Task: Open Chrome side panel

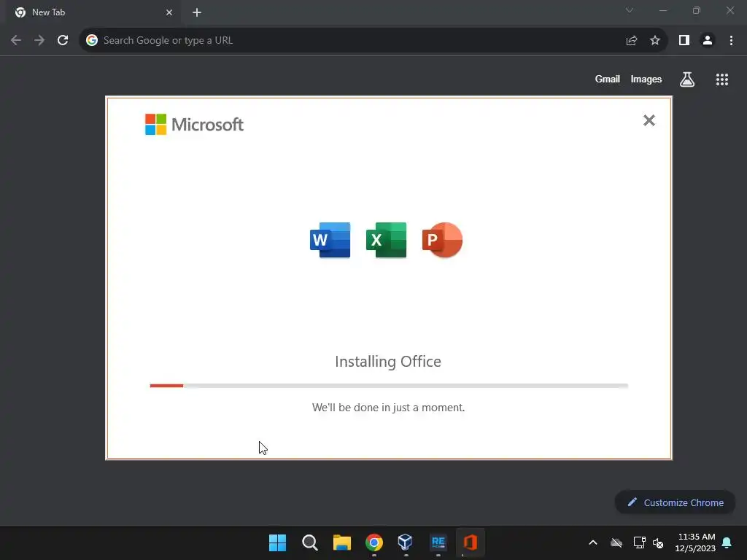Action: tap(684, 41)
